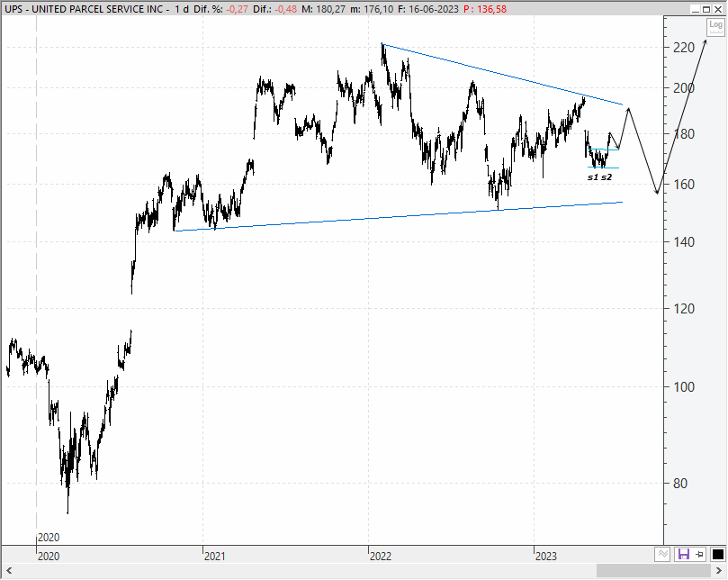Close the UPS chart window
Screen dimensions: 728x580
pyautogui.click(x=718, y=9)
